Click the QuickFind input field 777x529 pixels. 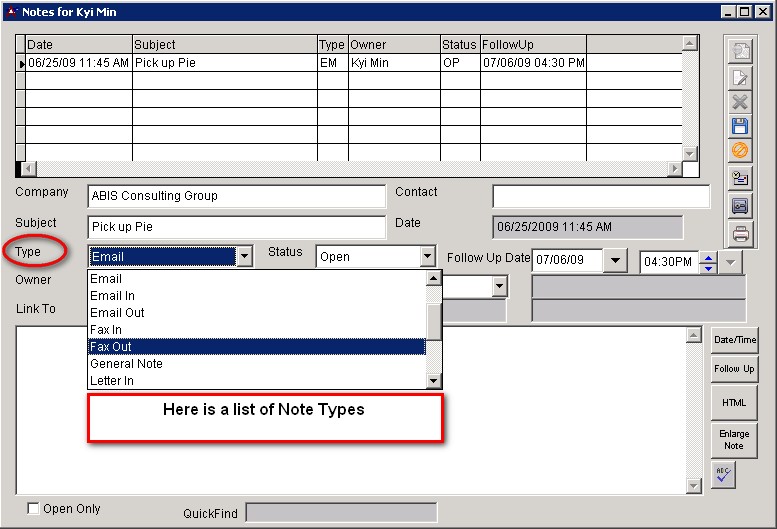click(x=341, y=513)
